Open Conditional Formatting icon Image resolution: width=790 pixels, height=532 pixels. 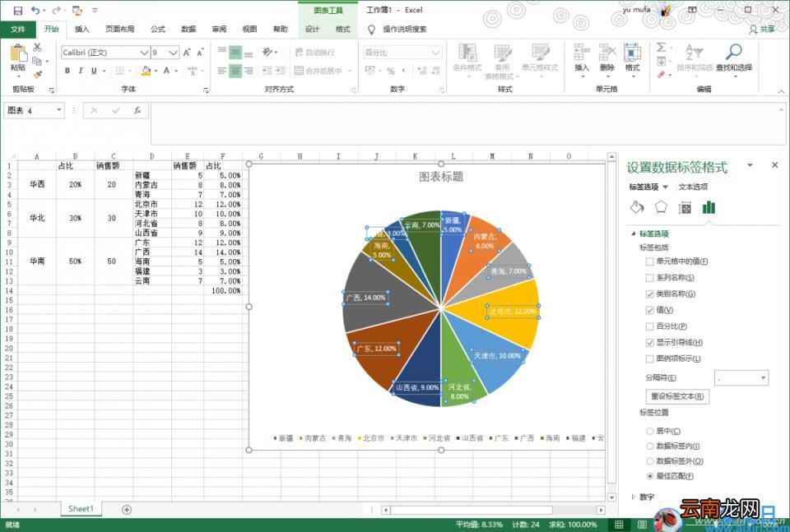pyautogui.click(x=467, y=53)
